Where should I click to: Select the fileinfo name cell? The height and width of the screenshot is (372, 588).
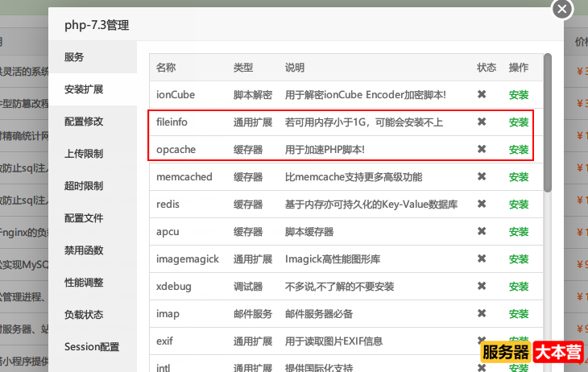click(172, 122)
